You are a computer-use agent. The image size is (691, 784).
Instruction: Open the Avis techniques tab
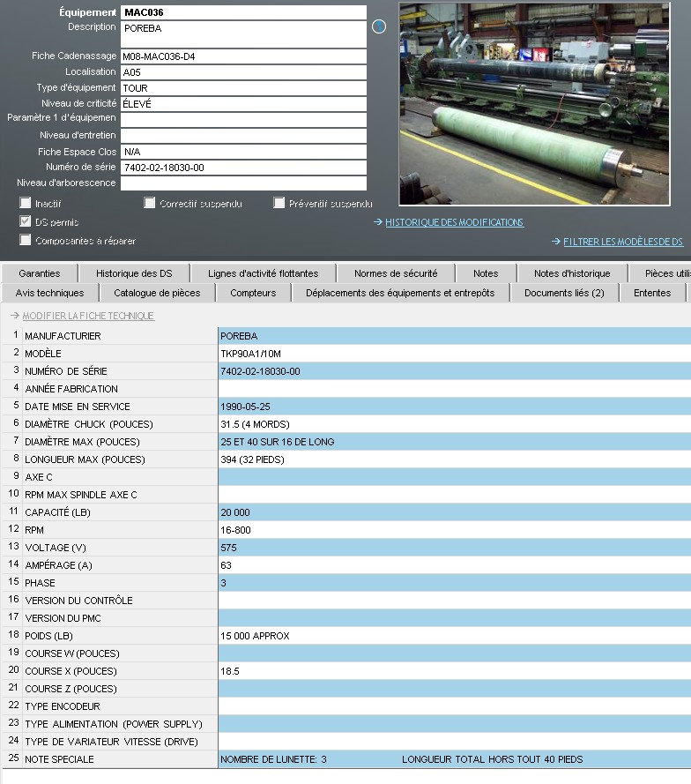tap(50, 293)
